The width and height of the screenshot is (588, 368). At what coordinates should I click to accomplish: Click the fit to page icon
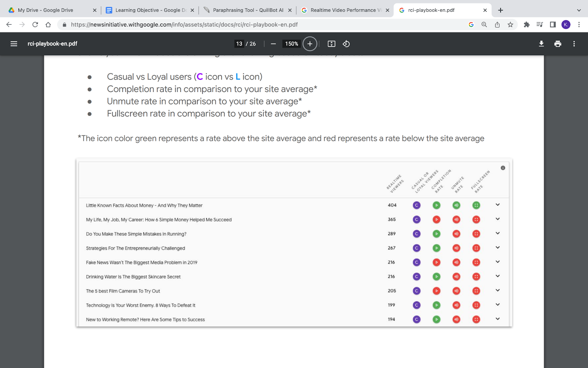tap(331, 44)
